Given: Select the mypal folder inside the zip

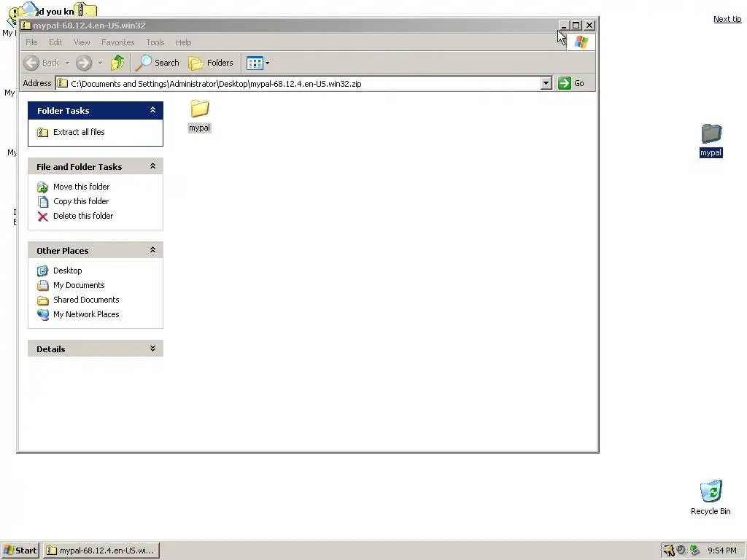Looking at the screenshot, I should [x=200, y=116].
